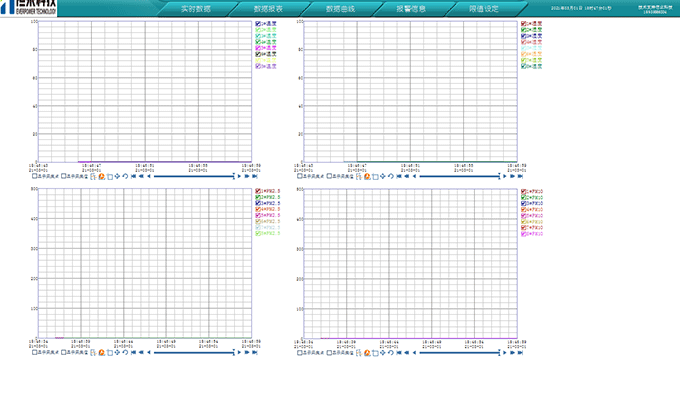Viewport: 680px width, 406px height.
Task: Click the rectangle select icon under bottom-left chart
Action: (x=109, y=352)
